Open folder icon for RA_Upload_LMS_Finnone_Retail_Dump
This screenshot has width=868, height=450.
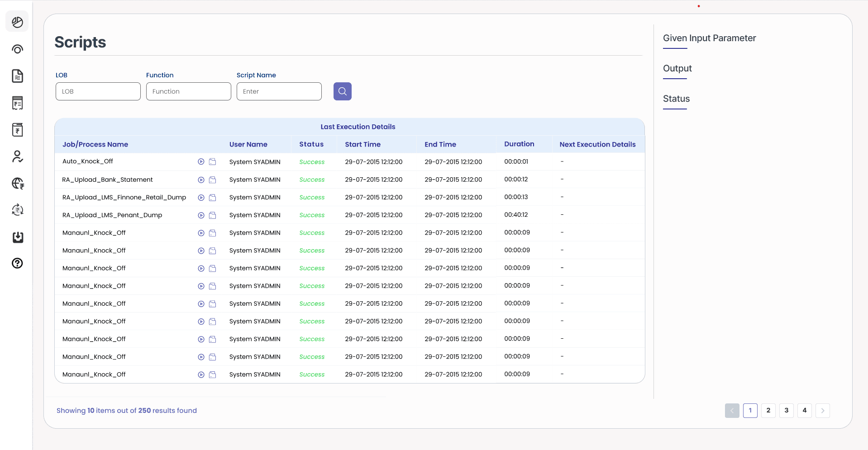[212, 198]
